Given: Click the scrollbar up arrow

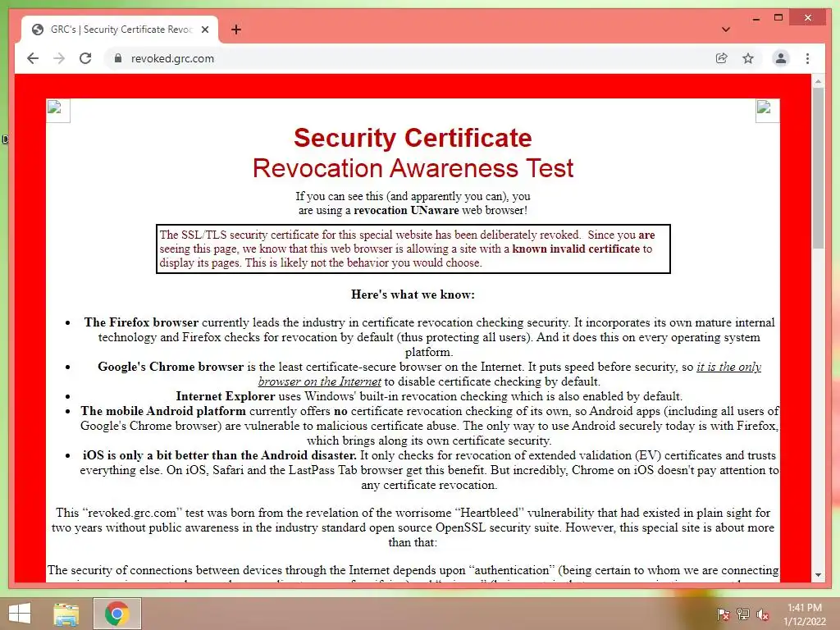Looking at the screenshot, I should tap(818, 81).
